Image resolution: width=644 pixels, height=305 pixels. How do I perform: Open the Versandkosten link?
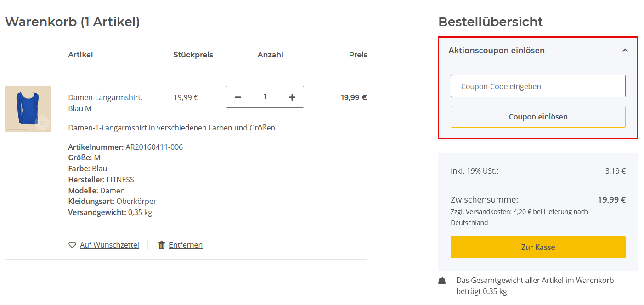tap(488, 212)
